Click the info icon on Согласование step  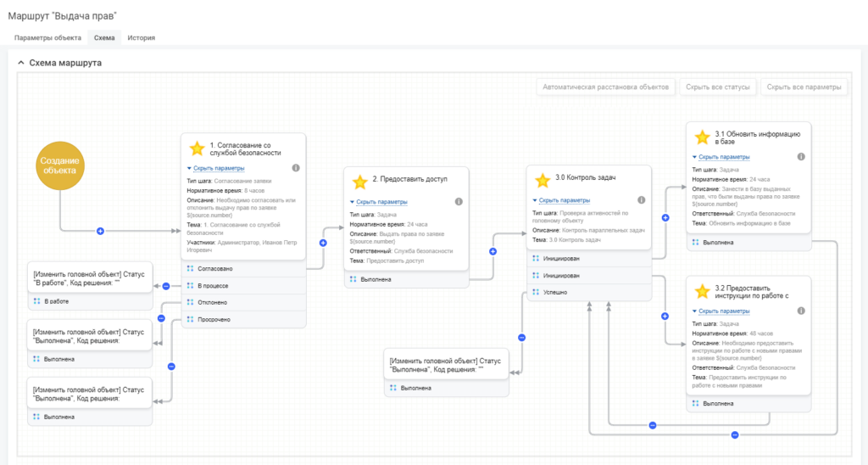(296, 168)
